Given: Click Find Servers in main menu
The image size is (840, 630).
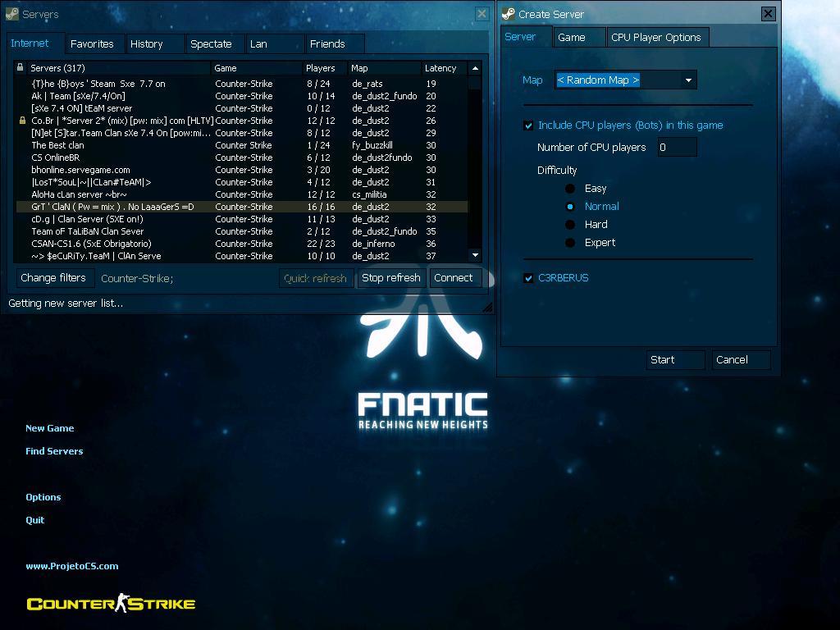Looking at the screenshot, I should tap(54, 451).
